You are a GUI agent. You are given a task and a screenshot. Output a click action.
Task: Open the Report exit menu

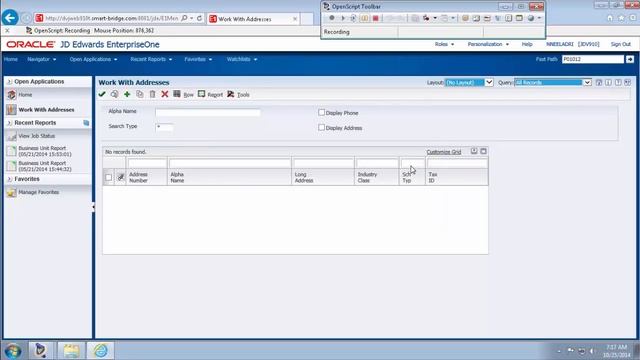(x=211, y=94)
